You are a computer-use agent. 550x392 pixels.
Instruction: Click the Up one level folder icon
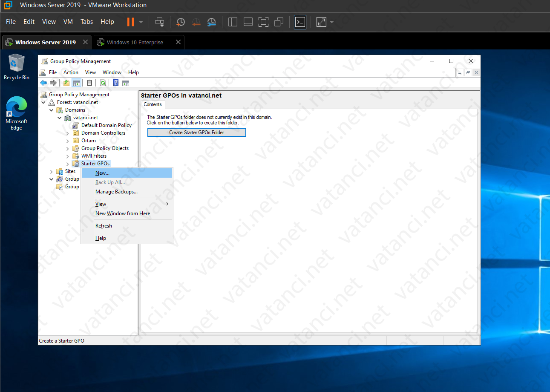pos(66,82)
